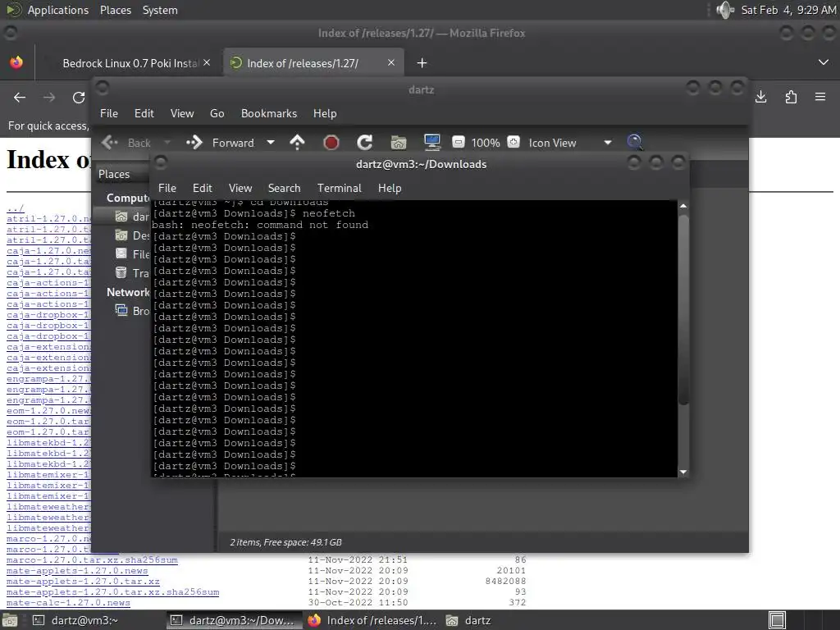Click the terminal's vertical scrollbar thumb
840x630 pixels.
tap(683, 309)
